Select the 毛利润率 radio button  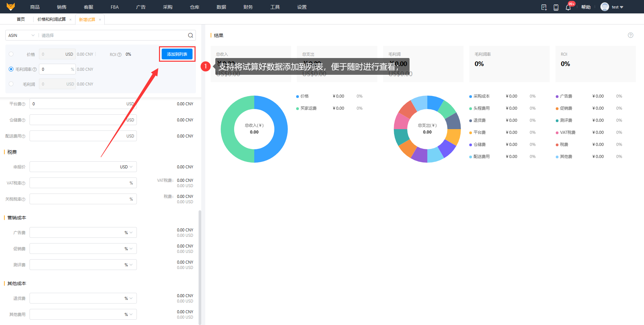(11, 69)
